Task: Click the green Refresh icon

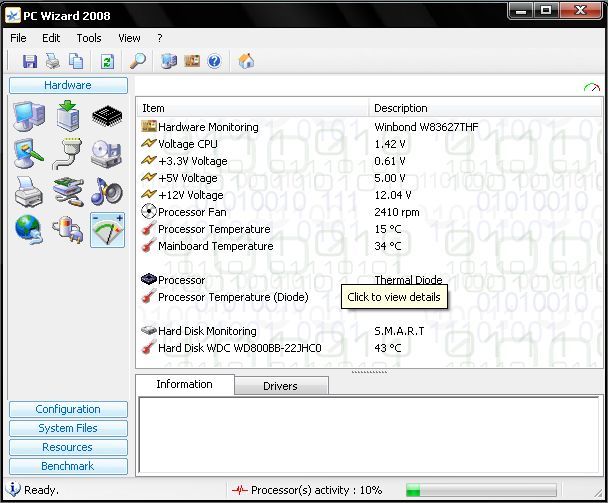Action: coord(107,61)
